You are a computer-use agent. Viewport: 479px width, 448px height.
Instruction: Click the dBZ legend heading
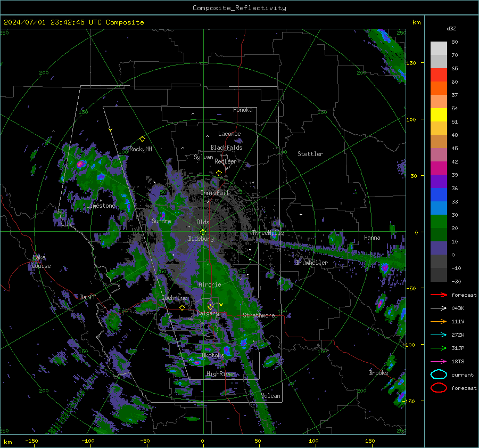tap(451, 28)
